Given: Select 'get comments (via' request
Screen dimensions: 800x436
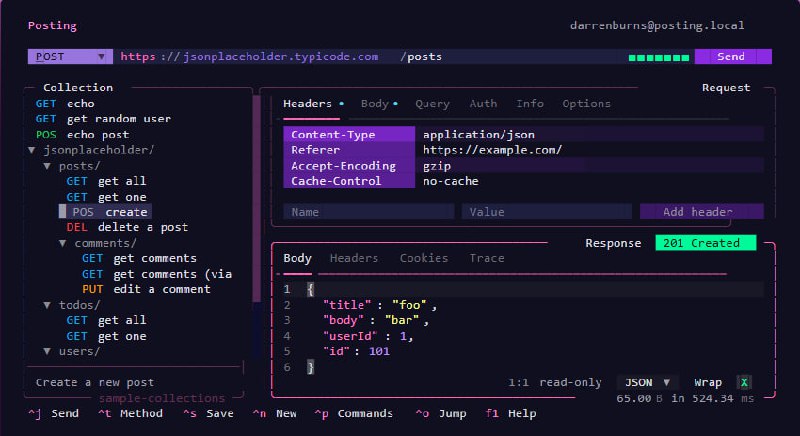Looking at the screenshot, I should pyautogui.click(x=157, y=274).
